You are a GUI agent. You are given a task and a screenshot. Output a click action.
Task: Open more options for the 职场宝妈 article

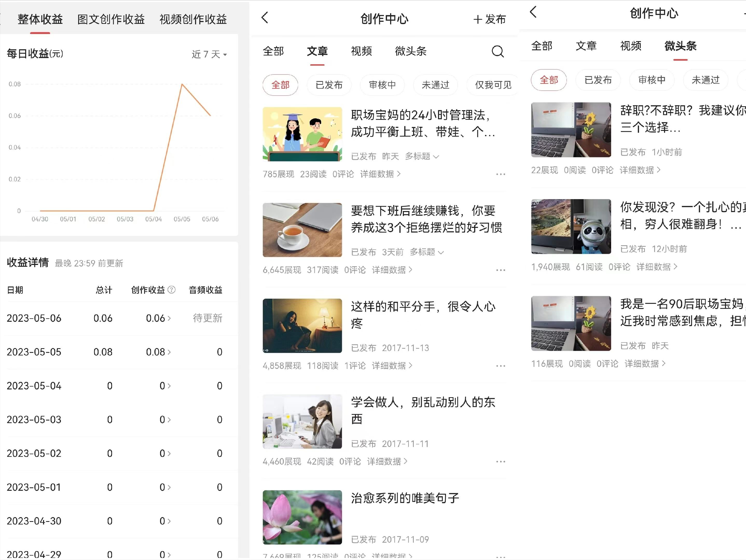point(500,174)
